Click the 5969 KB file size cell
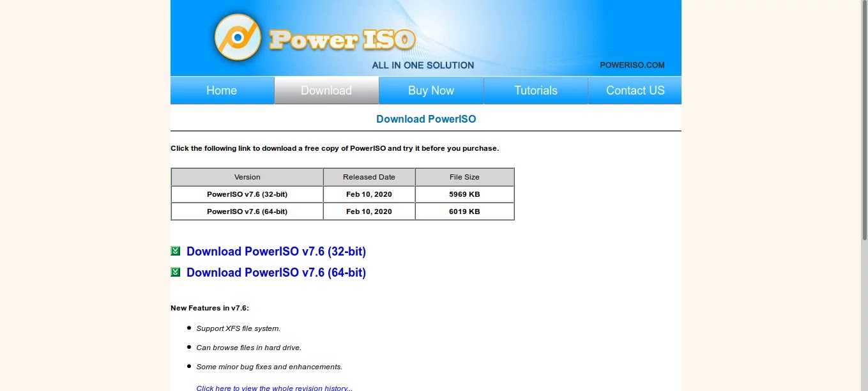 pos(464,194)
